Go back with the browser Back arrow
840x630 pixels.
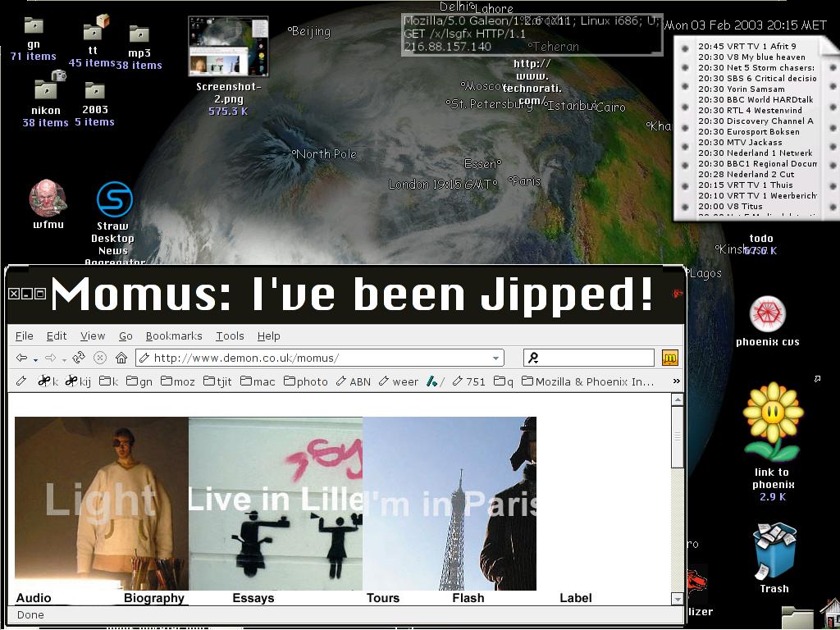click(21, 358)
